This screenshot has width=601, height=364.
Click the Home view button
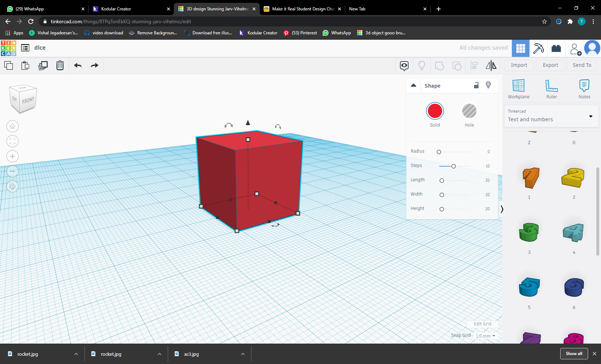coord(13,126)
